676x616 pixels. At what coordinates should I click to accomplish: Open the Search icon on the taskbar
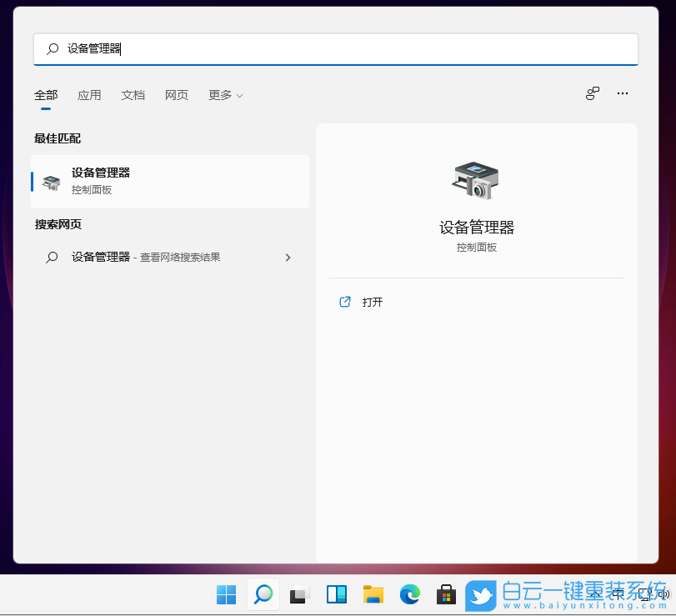point(263,595)
